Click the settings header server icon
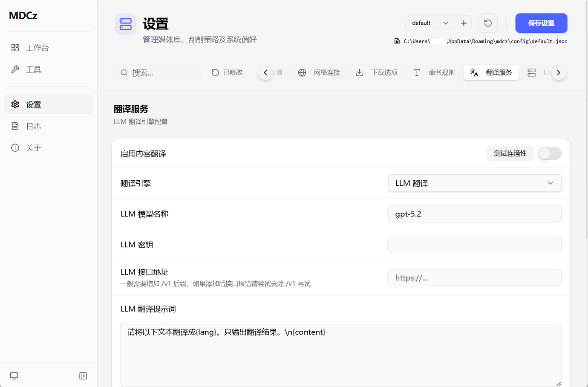588x387 pixels. coord(126,24)
